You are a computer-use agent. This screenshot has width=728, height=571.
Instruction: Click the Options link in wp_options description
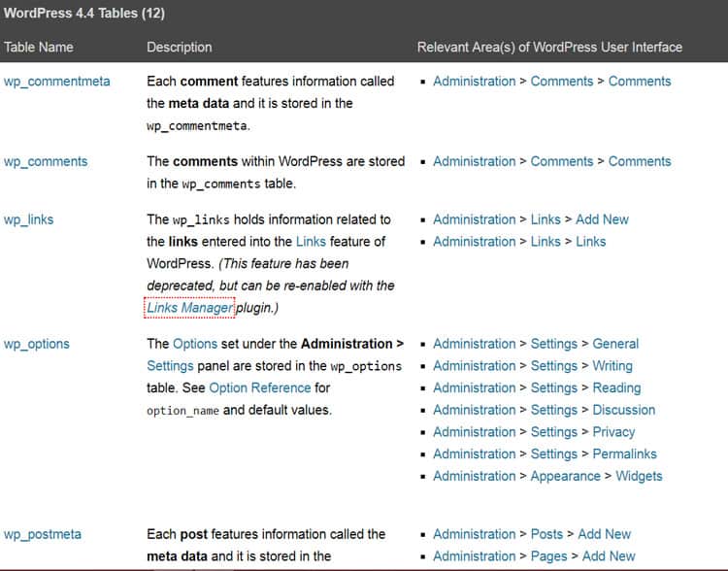[195, 345]
